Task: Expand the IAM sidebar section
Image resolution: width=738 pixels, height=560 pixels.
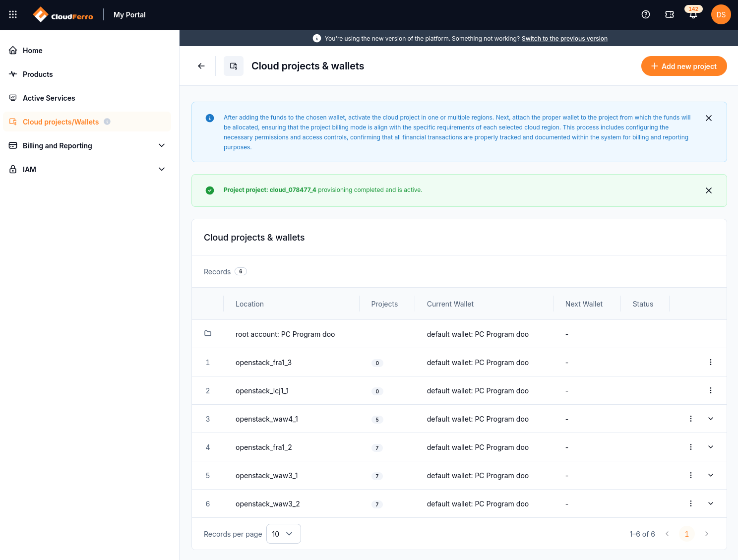Action: [87, 169]
